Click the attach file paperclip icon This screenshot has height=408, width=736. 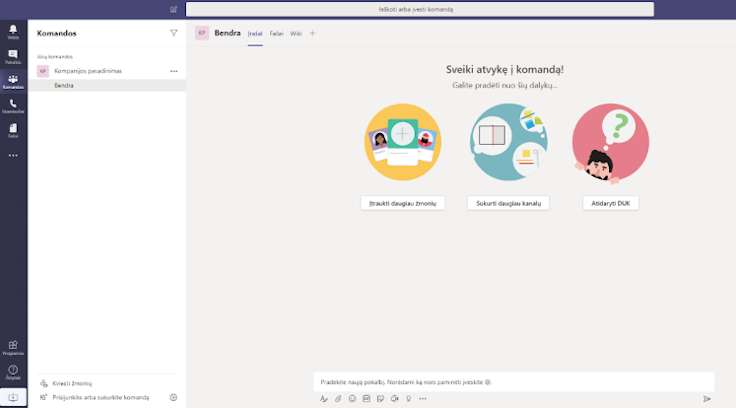coord(338,398)
